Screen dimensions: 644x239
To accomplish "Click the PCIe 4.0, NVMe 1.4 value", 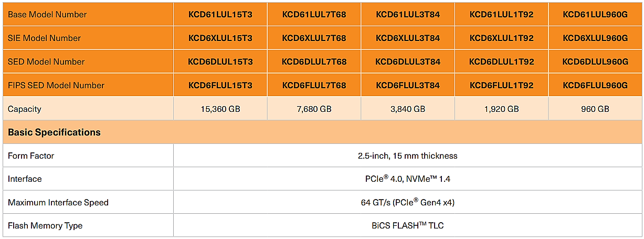I will point(408,179).
